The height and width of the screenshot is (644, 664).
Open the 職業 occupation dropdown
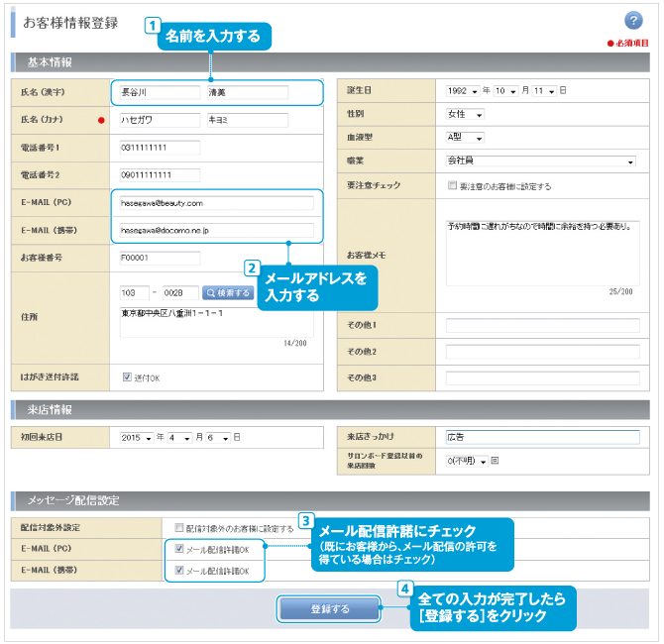pyautogui.click(x=541, y=161)
